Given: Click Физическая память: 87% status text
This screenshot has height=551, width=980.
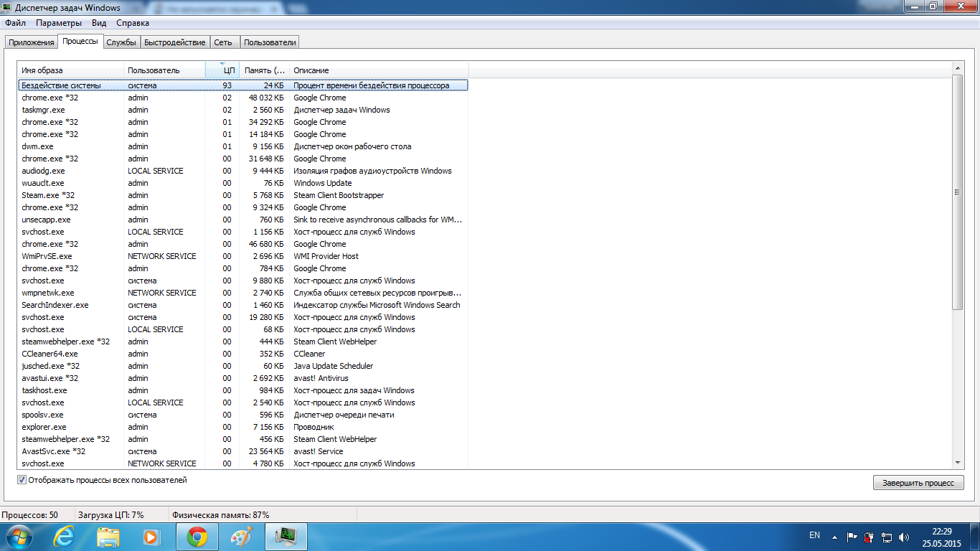Looking at the screenshot, I should pos(221,515).
